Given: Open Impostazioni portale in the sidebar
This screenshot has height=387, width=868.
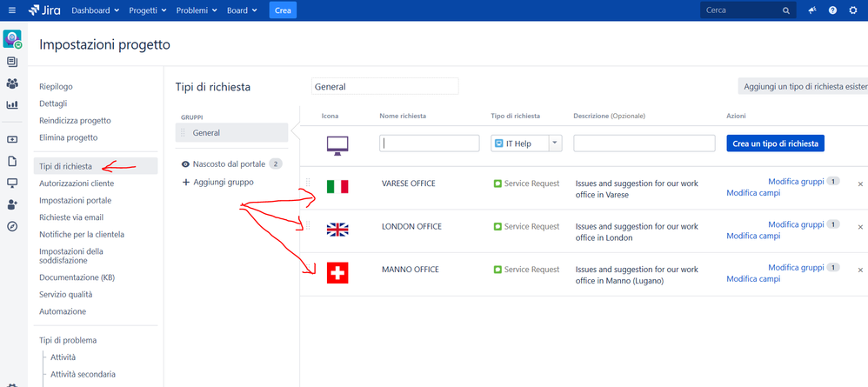Looking at the screenshot, I should [76, 200].
